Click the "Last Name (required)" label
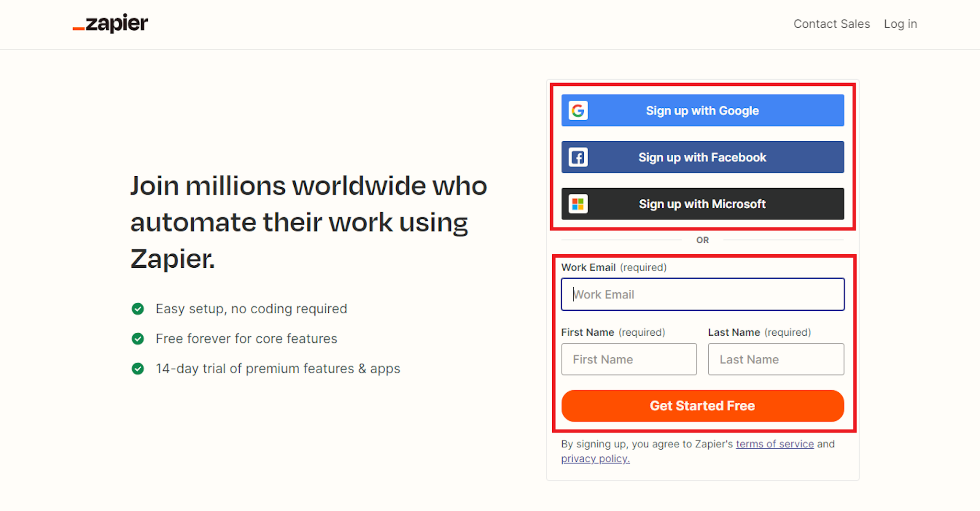980x511 pixels. pos(759,332)
